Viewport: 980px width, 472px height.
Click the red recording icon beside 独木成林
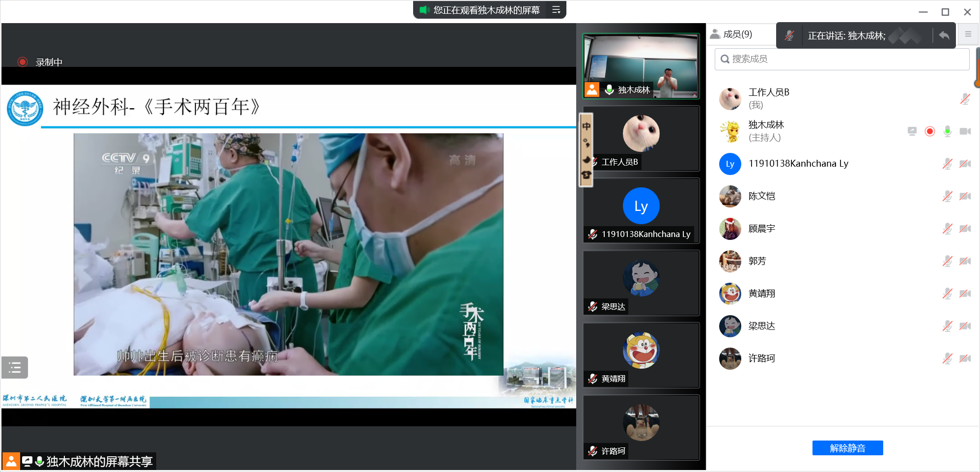pos(929,131)
